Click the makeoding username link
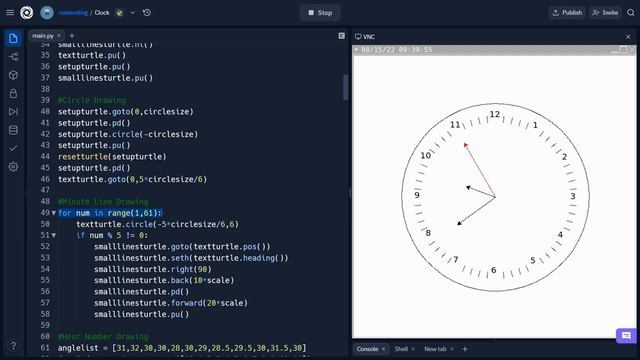640x360 pixels. click(73, 13)
